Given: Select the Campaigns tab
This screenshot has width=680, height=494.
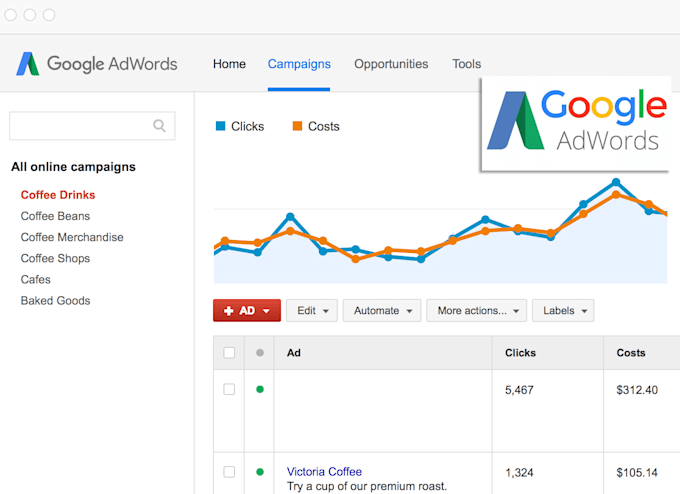Looking at the screenshot, I should (299, 64).
